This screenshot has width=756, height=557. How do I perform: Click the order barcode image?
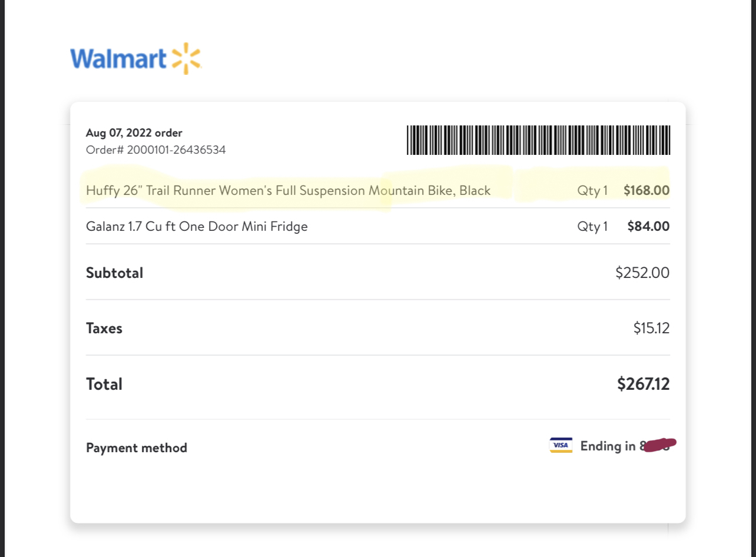pos(538,140)
